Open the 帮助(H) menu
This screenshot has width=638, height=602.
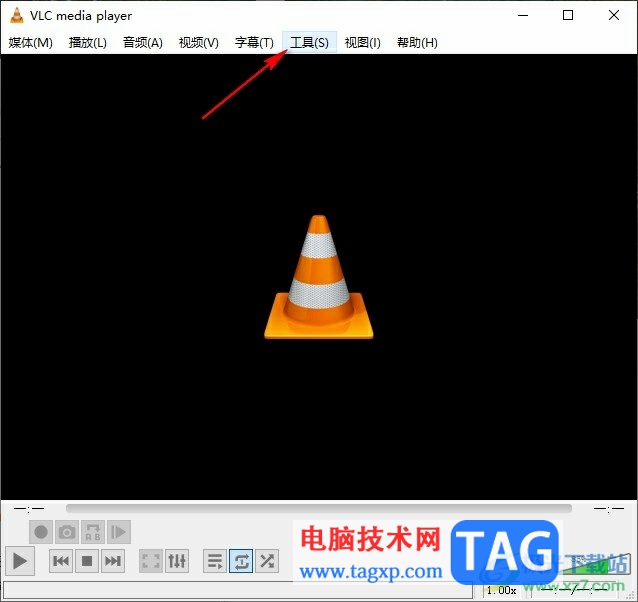[417, 42]
